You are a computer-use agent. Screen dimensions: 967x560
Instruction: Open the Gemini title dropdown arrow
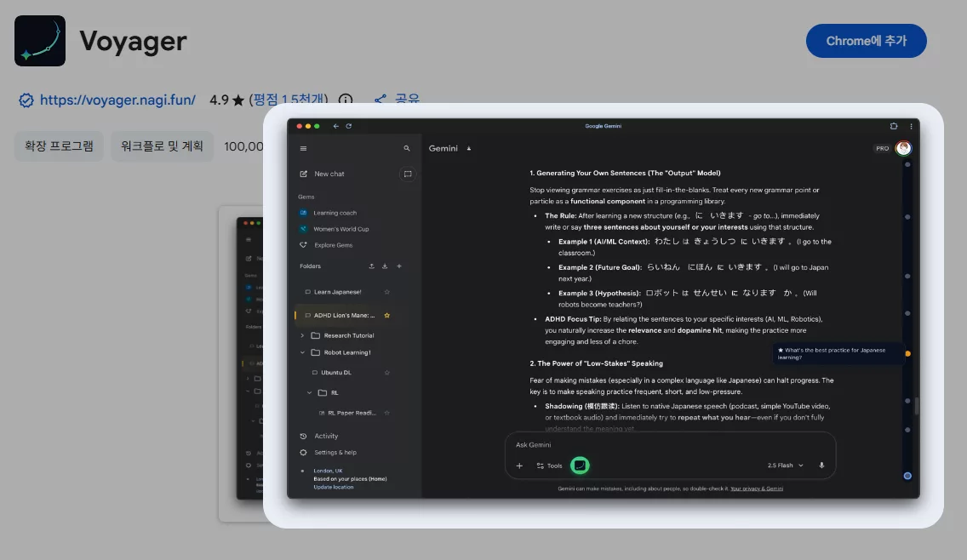[469, 149]
